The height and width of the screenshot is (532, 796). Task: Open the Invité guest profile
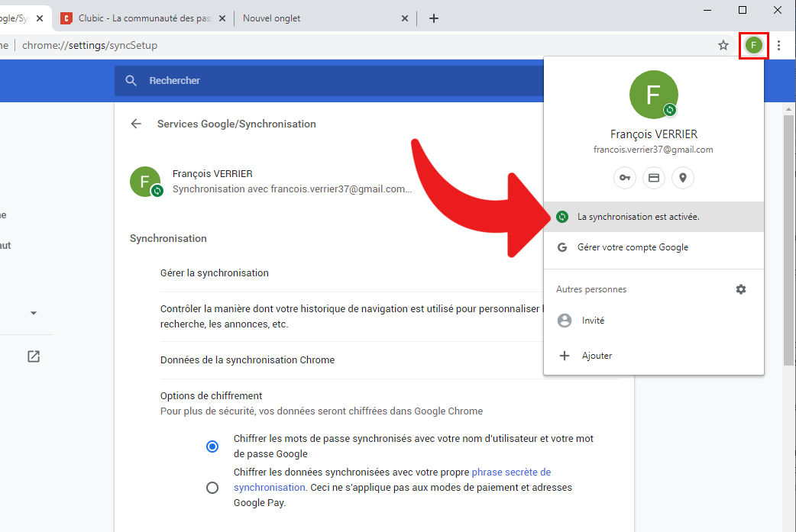click(x=653, y=321)
